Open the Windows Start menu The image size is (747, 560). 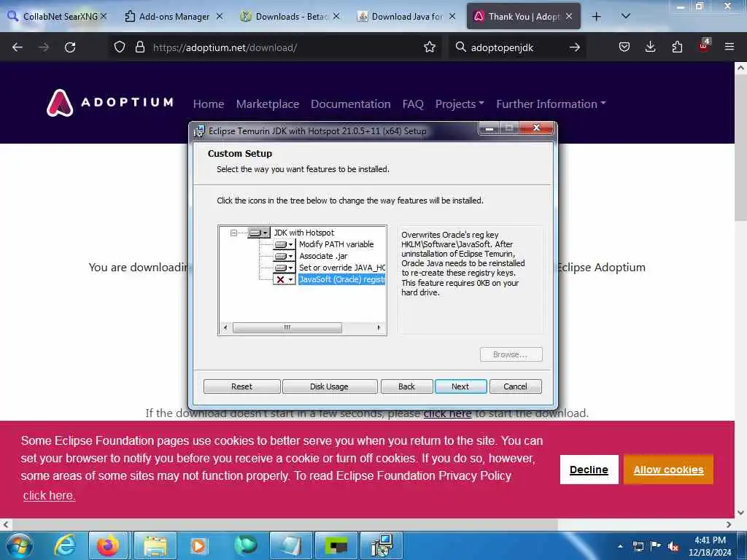click(18, 545)
